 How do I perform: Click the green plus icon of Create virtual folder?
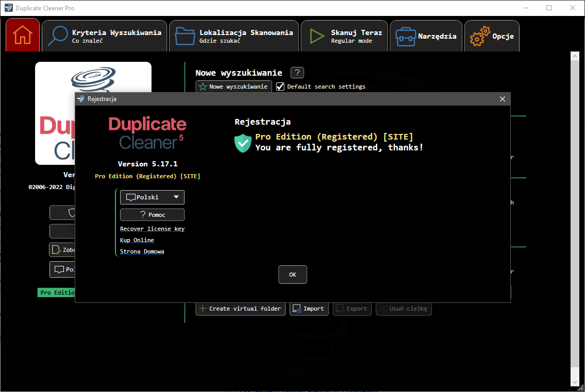[x=203, y=309]
